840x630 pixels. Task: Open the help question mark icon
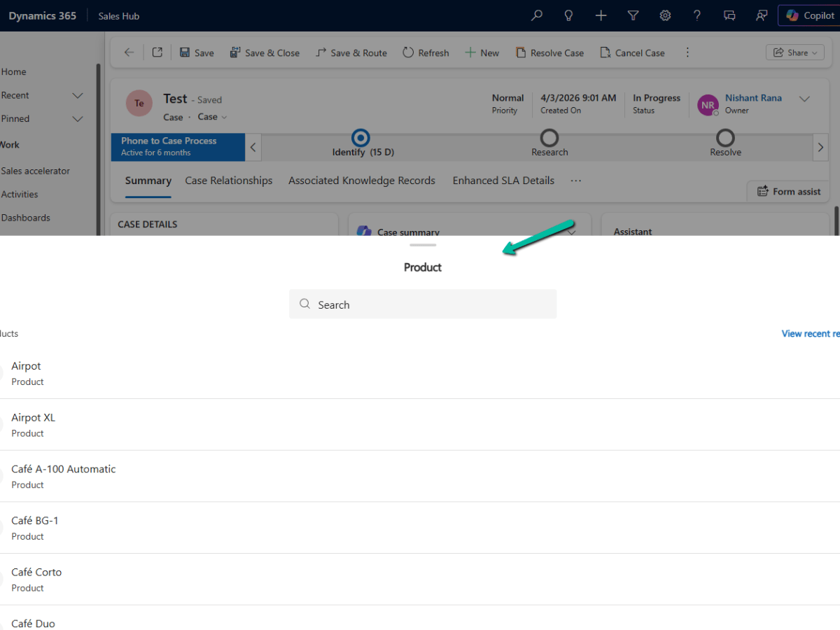point(697,15)
